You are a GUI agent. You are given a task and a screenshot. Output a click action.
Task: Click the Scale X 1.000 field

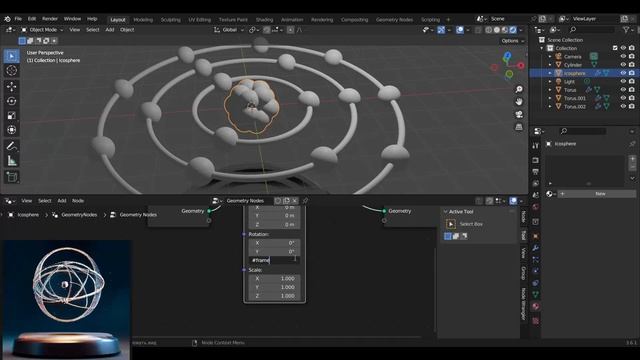274,278
